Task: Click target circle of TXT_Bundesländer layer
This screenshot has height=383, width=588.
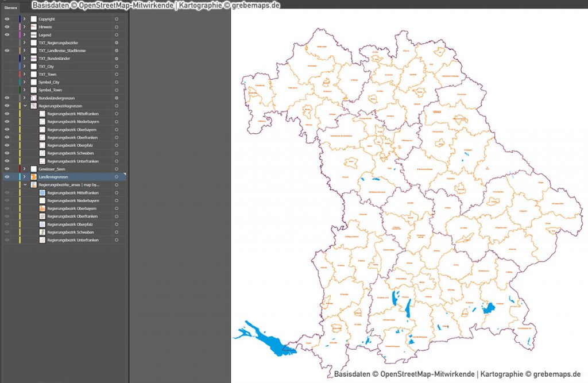Action: tap(117, 59)
